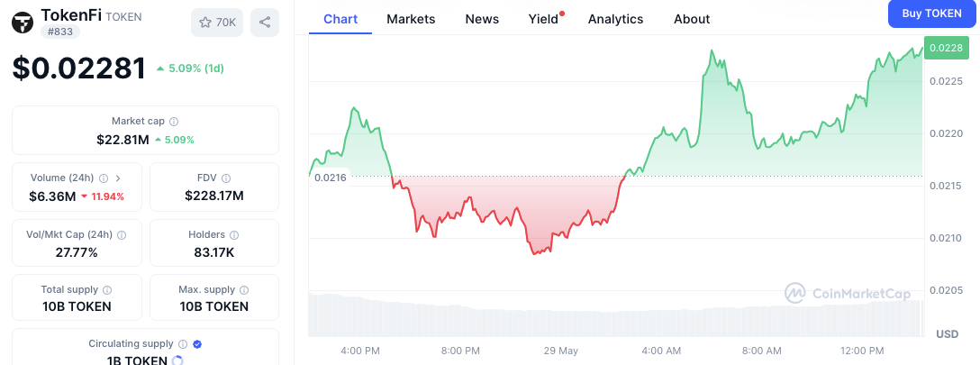Viewport: 980px width, 365px height.
Task: Switch to the Markets tab
Action: pos(411,19)
